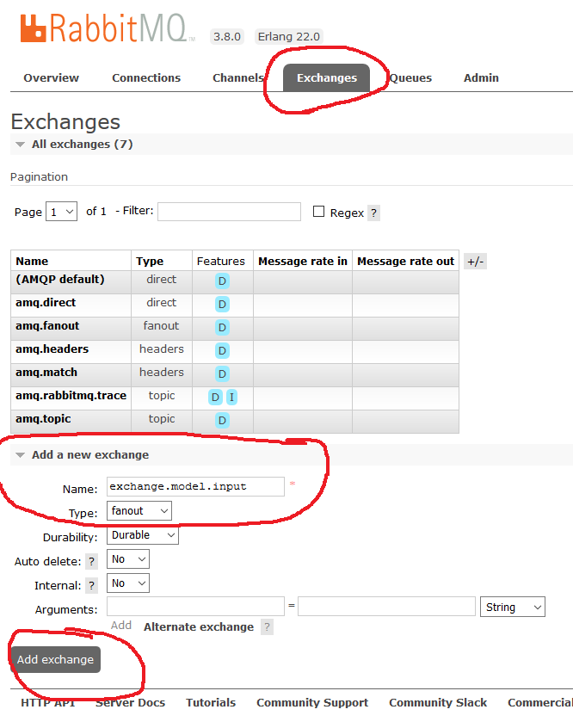The width and height of the screenshot is (573, 728).
Task: Click the Alternate exchange argument shortcut
Action: pyautogui.click(x=199, y=627)
